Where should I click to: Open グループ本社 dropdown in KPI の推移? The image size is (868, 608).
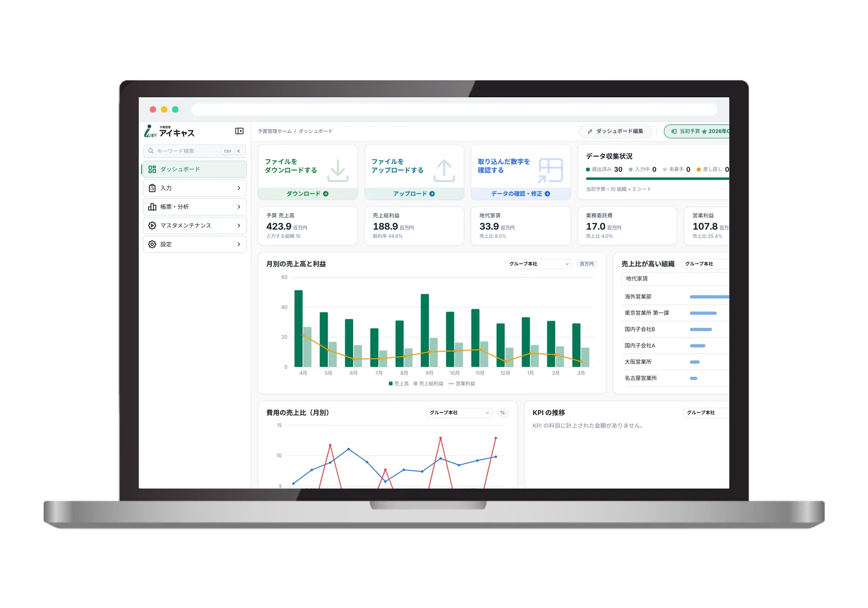click(x=706, y=413)
